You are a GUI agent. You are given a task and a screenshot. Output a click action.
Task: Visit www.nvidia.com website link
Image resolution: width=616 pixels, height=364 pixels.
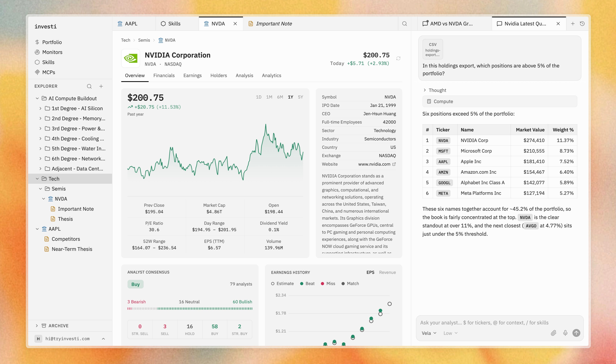(374, 164)
